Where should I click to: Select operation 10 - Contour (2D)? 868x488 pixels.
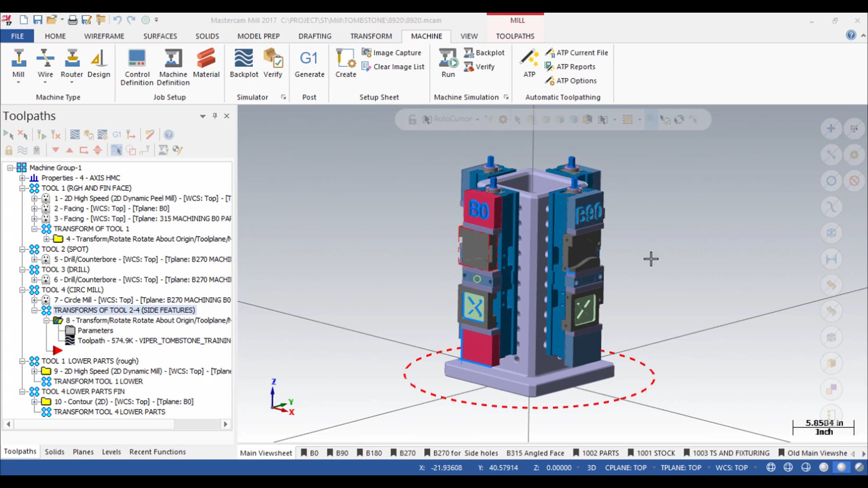pos(123,402)
